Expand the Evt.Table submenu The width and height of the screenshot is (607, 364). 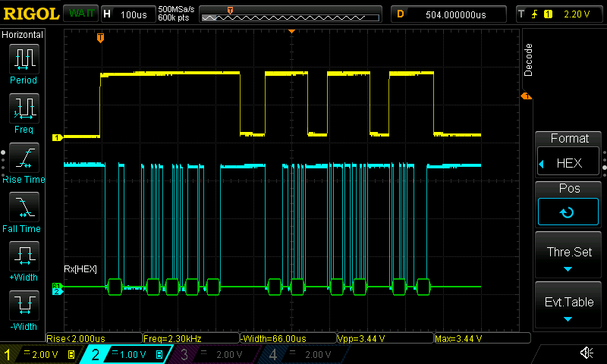568,306
